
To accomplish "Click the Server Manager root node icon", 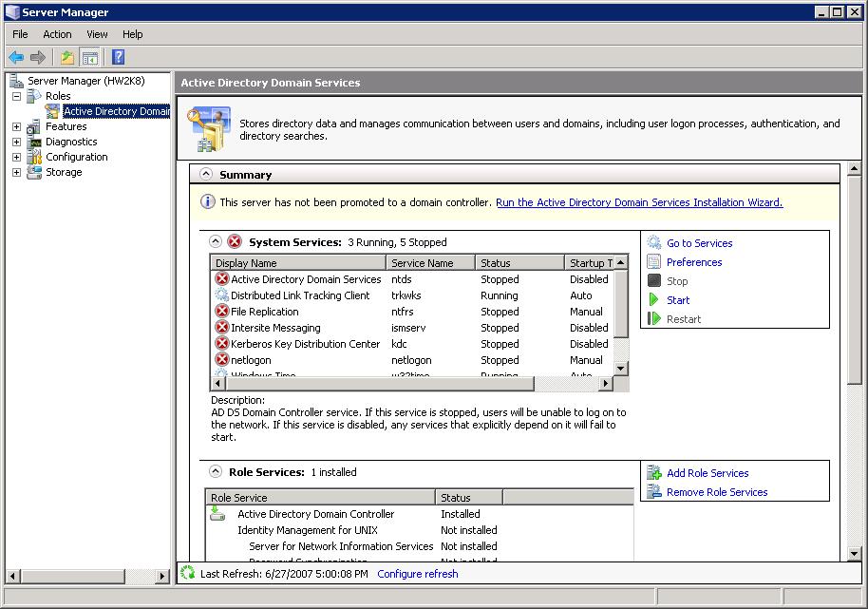I will point(16,81).
